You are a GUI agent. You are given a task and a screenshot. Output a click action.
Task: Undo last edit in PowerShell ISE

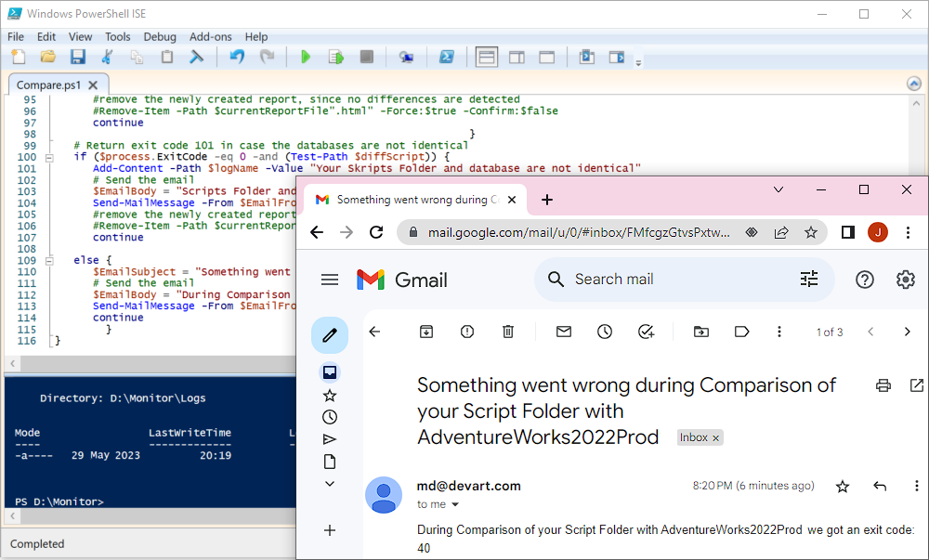(237, 57)
